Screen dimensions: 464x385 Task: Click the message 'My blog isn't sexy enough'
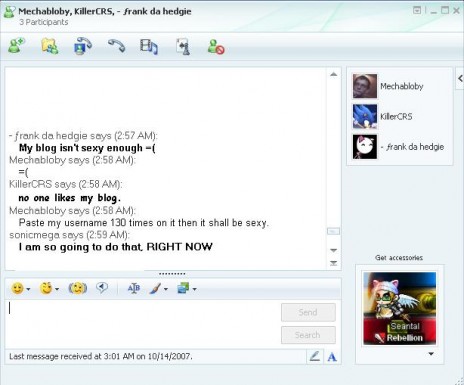pos(87,148)
